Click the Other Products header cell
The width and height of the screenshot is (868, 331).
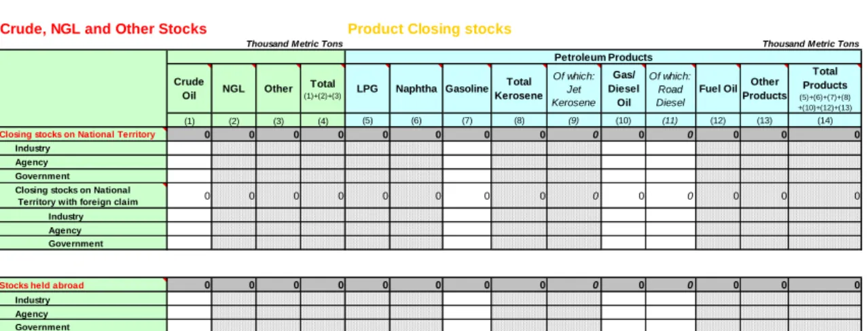tap(764, 88)
